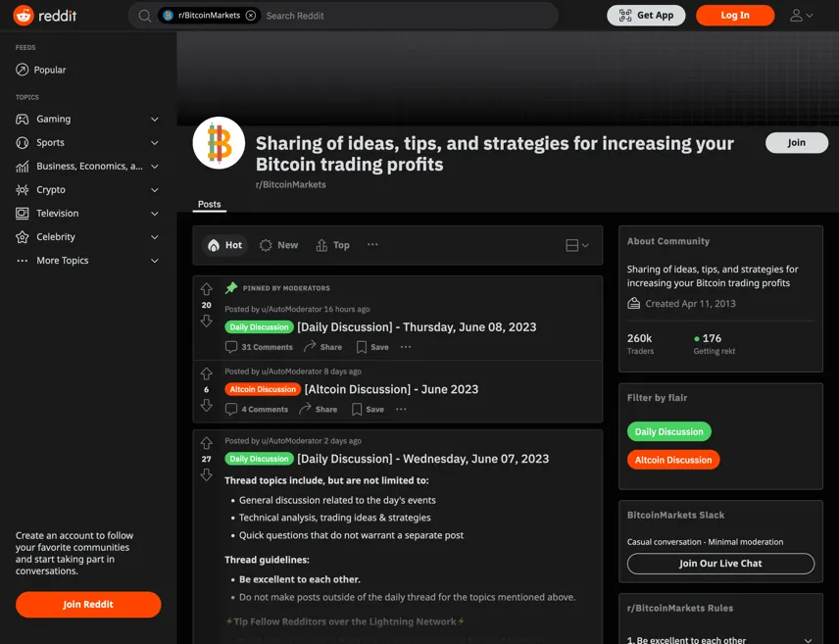
Task: Join the r/BitcoinMarkets community
Action: [796, 142]
